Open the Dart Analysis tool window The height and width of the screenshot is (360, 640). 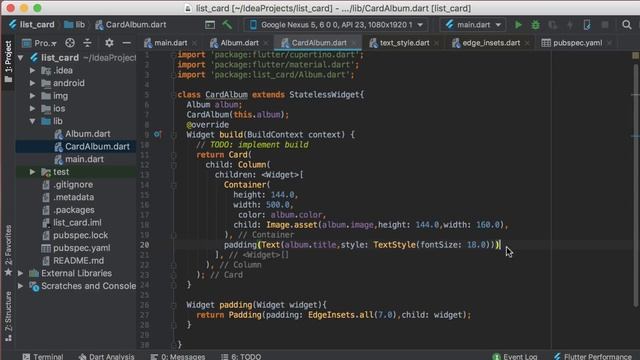pos(106,356)
